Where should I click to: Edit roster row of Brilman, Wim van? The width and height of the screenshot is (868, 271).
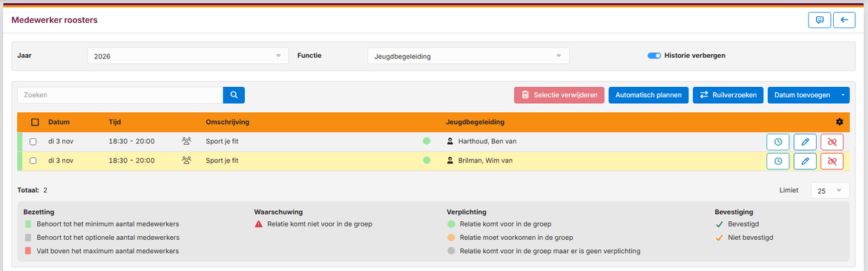pyautogui.click(x=805, y=160)
